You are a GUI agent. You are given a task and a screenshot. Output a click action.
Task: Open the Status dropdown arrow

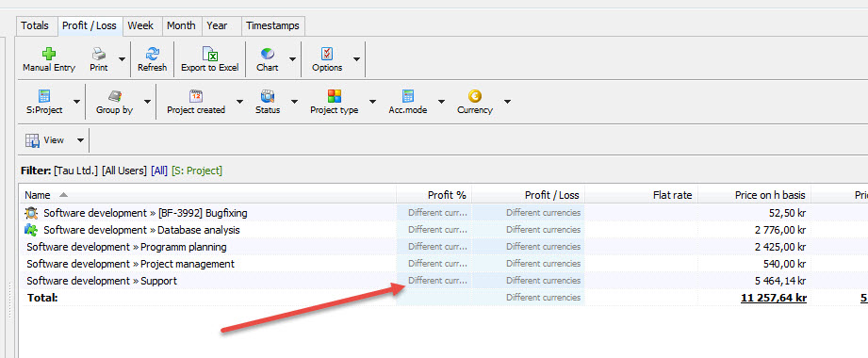click(294, 101)
